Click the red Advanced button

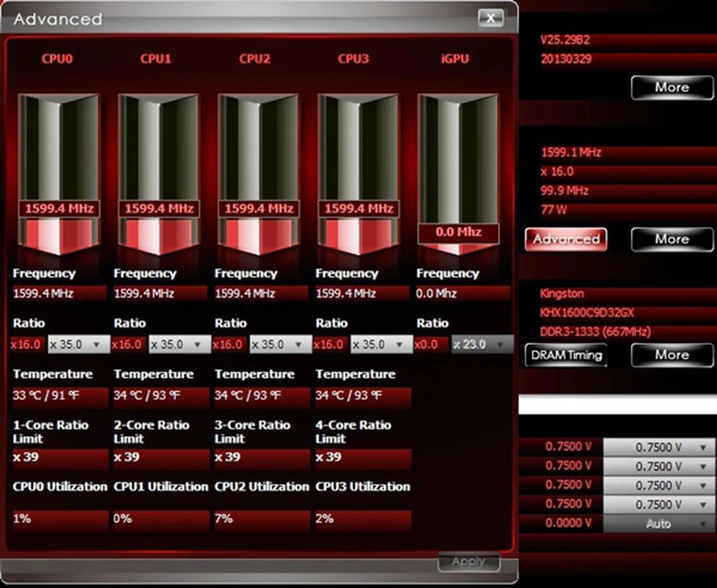pos(566,239)
